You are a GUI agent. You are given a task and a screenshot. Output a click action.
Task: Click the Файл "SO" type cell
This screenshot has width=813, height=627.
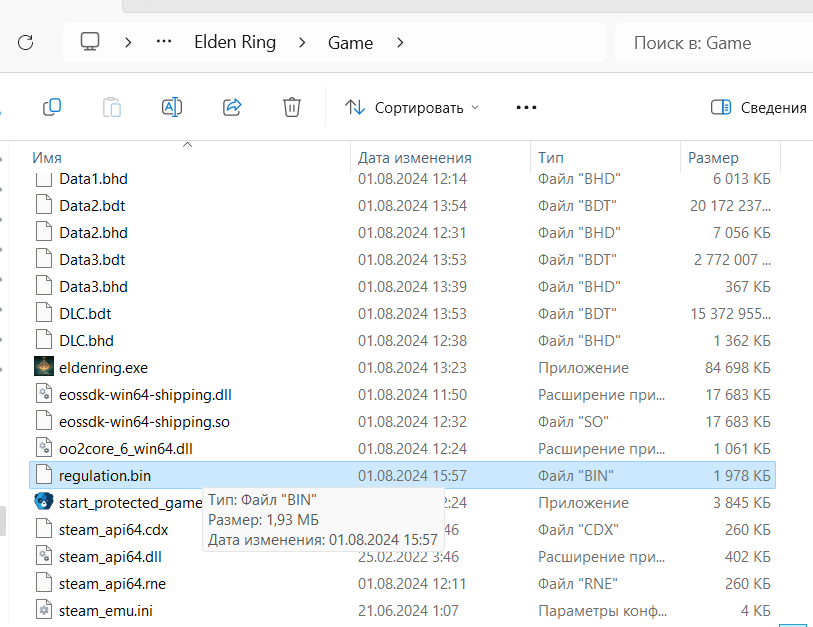(573, 422)
